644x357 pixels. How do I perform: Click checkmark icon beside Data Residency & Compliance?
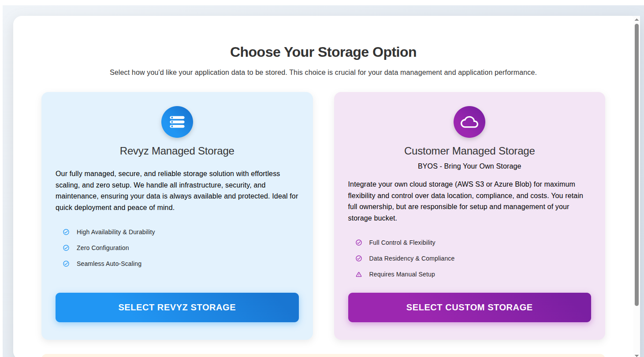pos(359,258)
